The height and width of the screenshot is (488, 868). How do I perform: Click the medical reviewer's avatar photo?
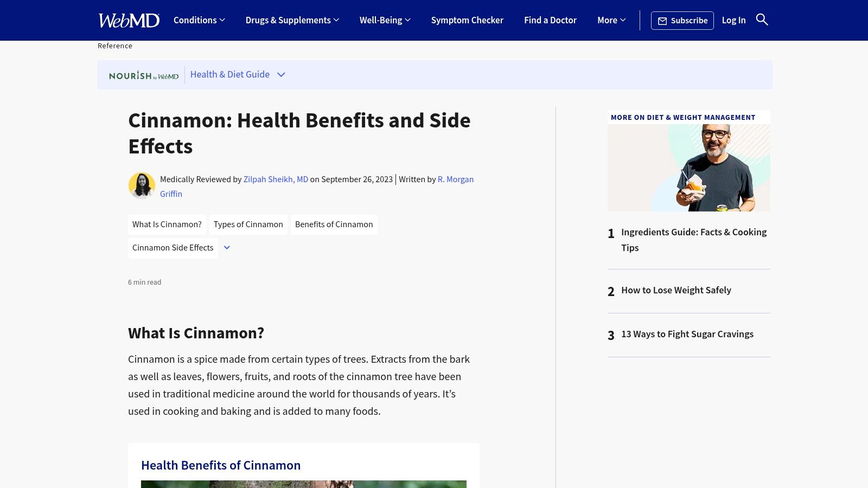[x=142, y=186]
